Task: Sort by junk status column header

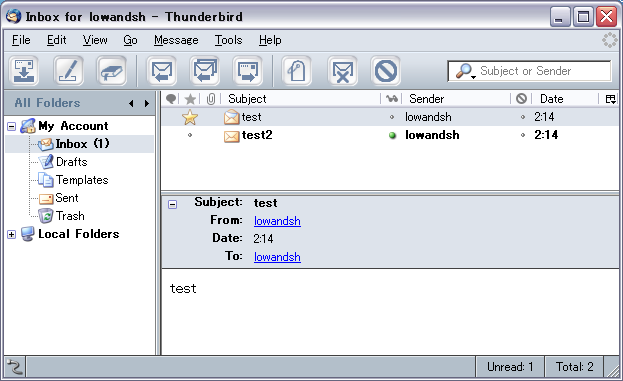Action: point(521,99)
